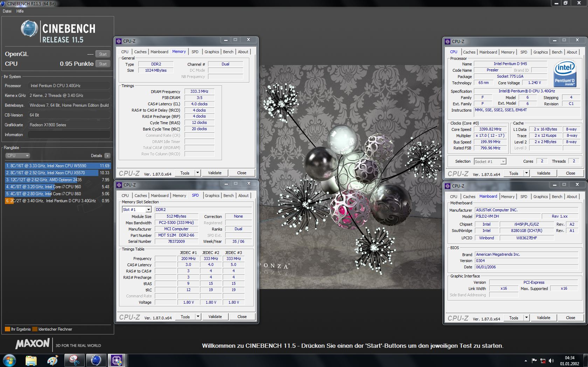Select ranking entry Xeon CPU W5590

coord(57,166)
